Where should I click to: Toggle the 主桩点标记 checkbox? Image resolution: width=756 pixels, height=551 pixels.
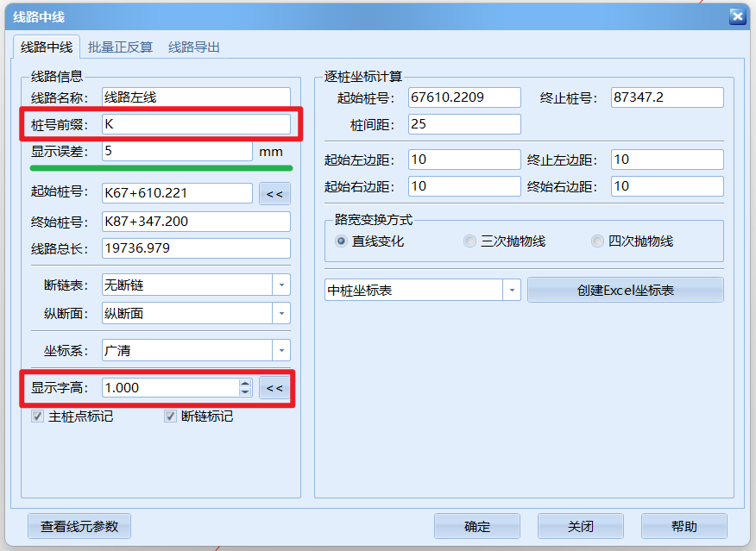(38, 416)
